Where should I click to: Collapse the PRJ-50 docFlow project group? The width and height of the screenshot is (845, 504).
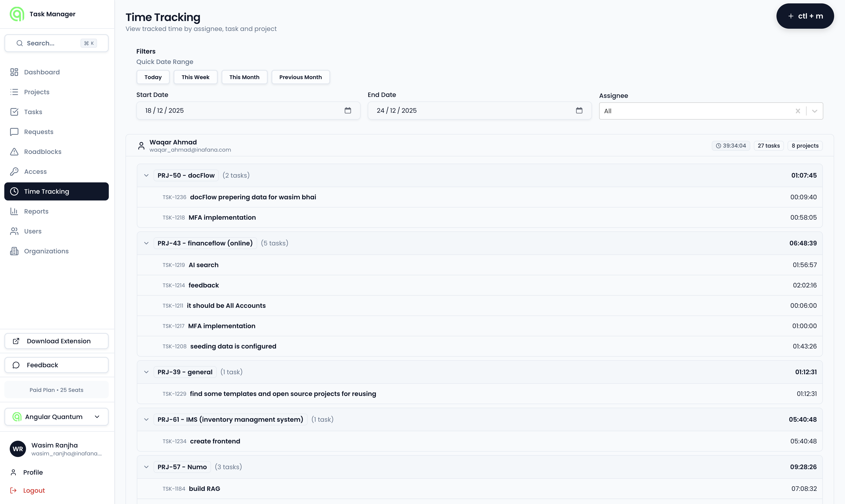(x=146, y=175)
